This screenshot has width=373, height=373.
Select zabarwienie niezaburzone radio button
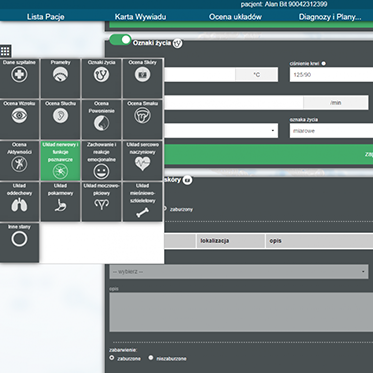pyautogui.click(x=151, y=358)
